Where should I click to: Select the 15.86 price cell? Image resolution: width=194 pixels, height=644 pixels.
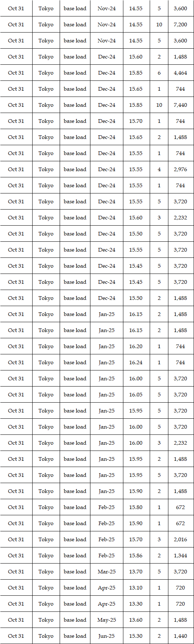136,556
